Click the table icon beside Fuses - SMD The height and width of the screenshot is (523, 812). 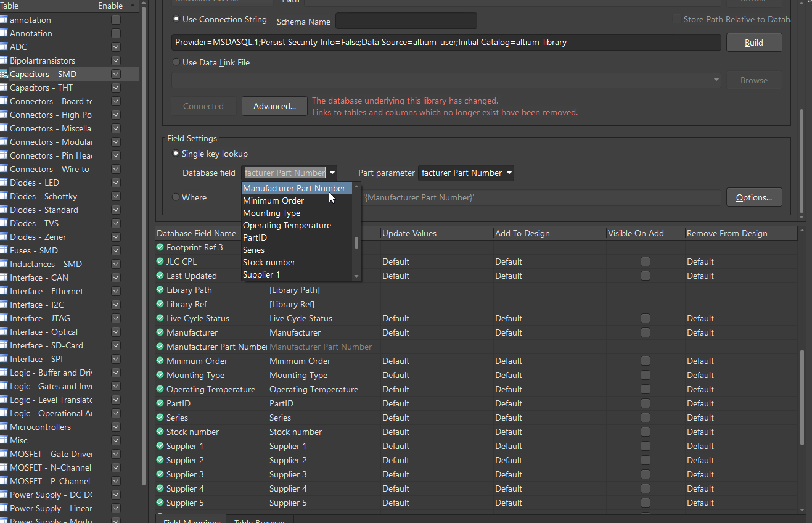click(4, 250)
